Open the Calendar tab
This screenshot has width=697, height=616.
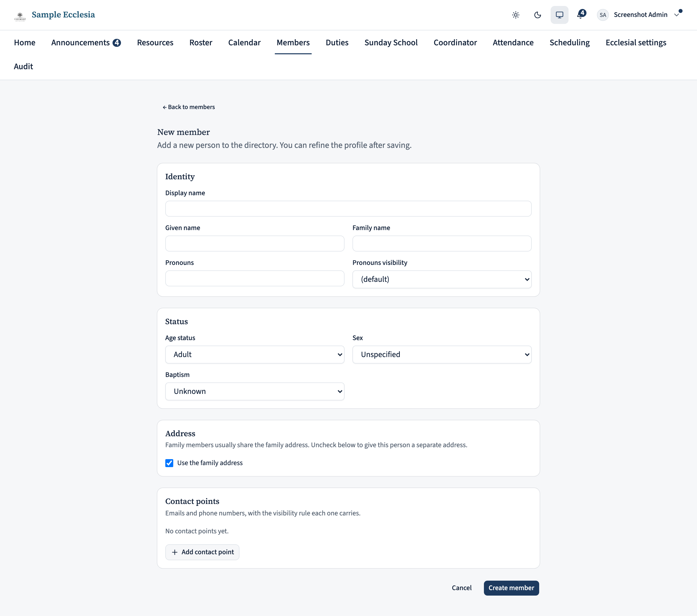click(244, 42)
